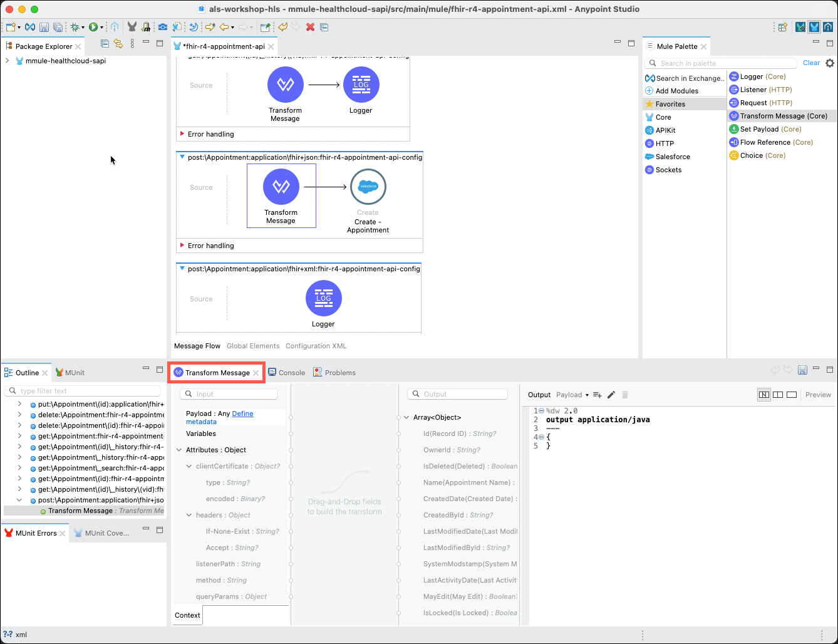This screenshot has height=644, width=838.
Task: Select Choice (Core) in the palette
Action: [758, 155]
